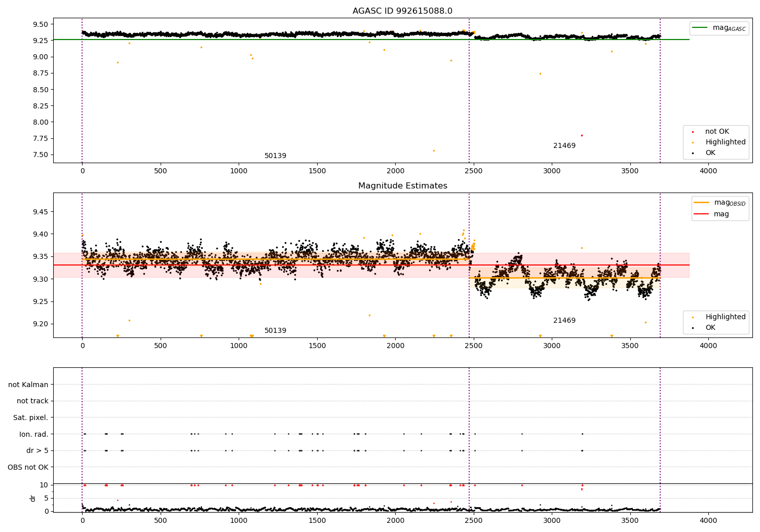Viewport: 760px width, 532px height.
Task: Click the '21469' annotation in the Magnitude Estimates plot
Action: click(x=564, y=320)
